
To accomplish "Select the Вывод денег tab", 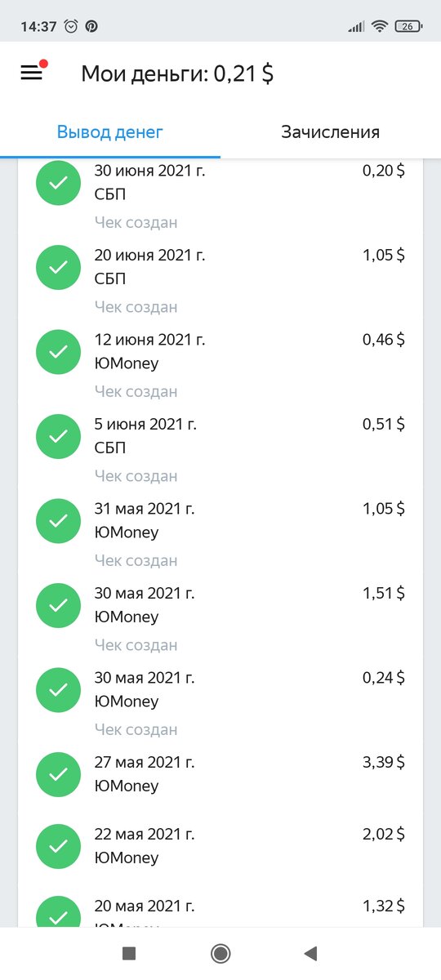I will click(110, 132).
